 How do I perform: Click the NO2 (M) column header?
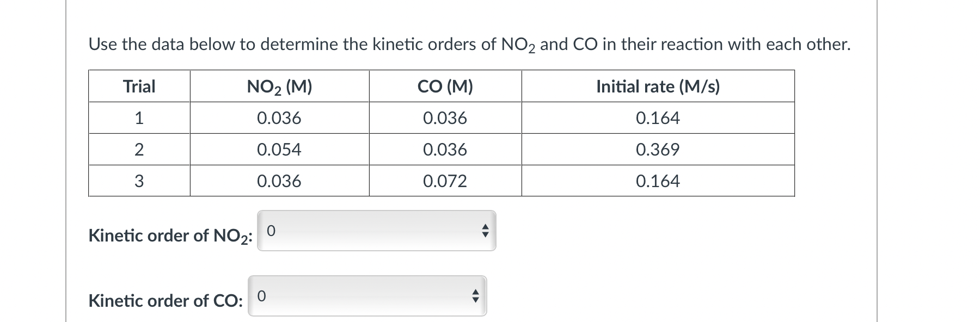pyautogui.click(x=279, y=85)
